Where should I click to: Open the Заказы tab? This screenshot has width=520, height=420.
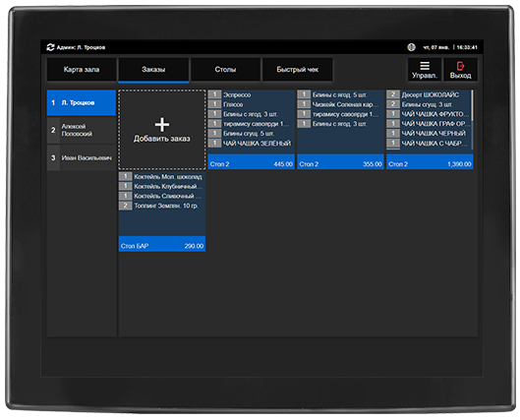point(153,70)
